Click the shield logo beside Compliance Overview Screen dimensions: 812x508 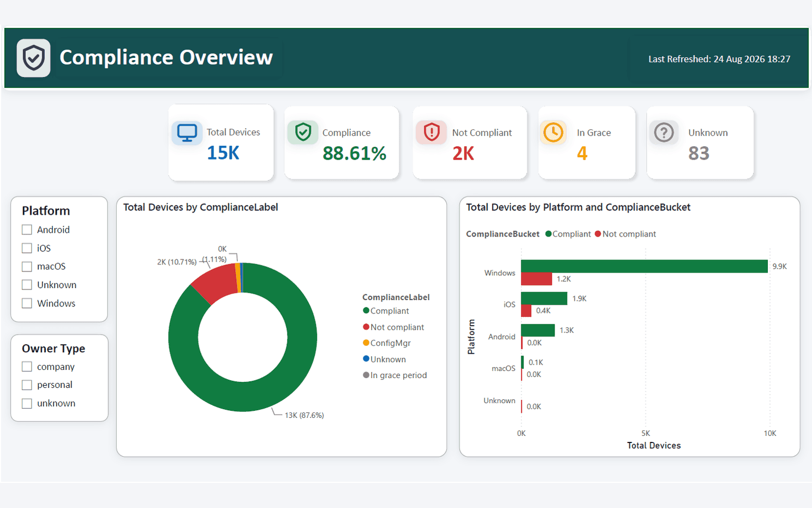click(33, 58)
